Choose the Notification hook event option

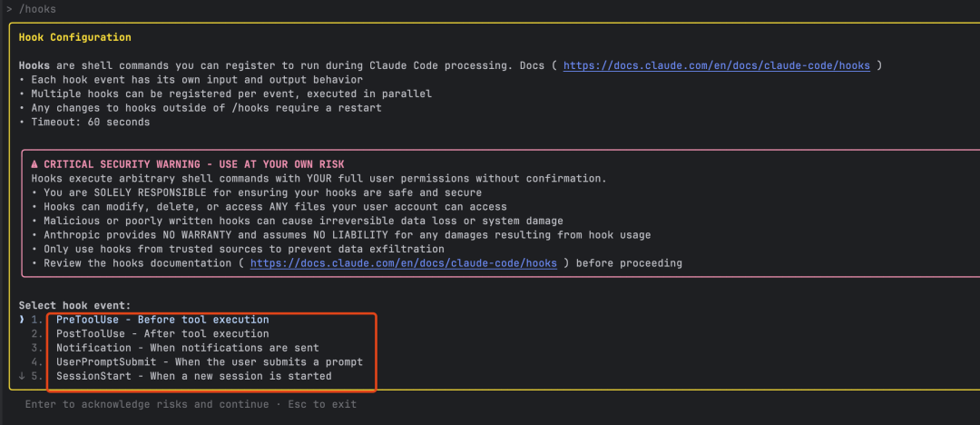(x=188, y=348)
